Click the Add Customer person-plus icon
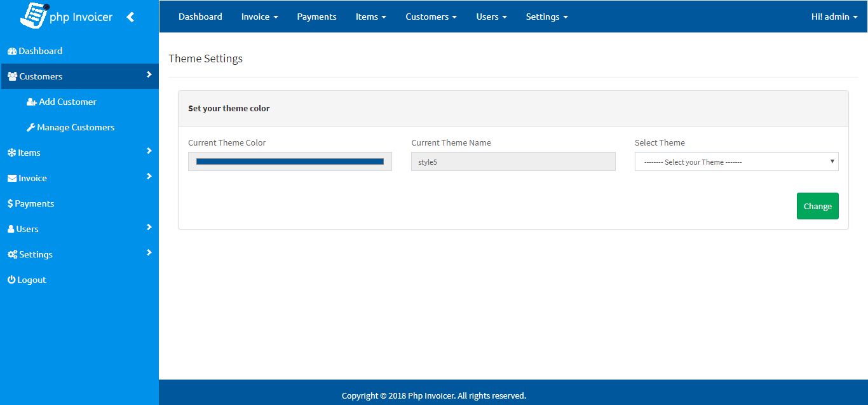The height and width of the screenshot is (405, 868). [x=31, y=102]
